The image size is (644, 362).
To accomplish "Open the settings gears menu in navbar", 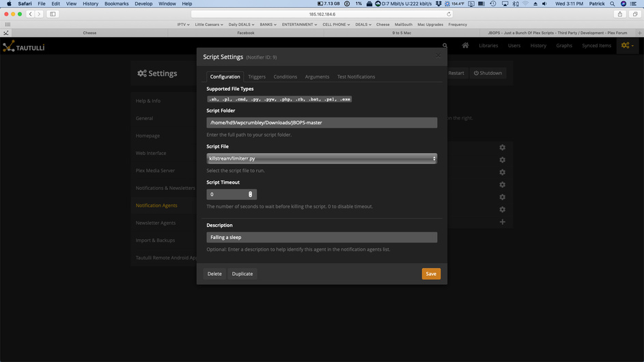I will pos(627,45).
